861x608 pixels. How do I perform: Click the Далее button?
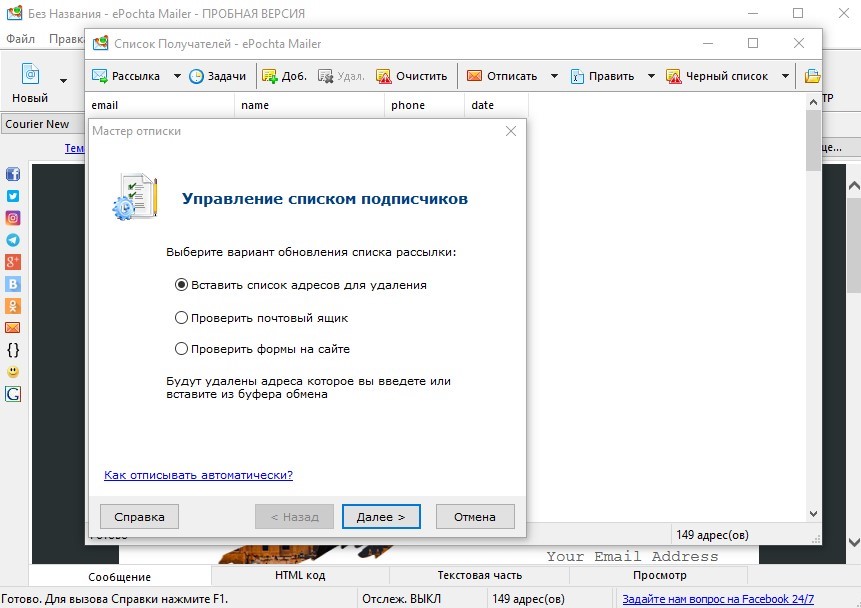pos(381,517)
